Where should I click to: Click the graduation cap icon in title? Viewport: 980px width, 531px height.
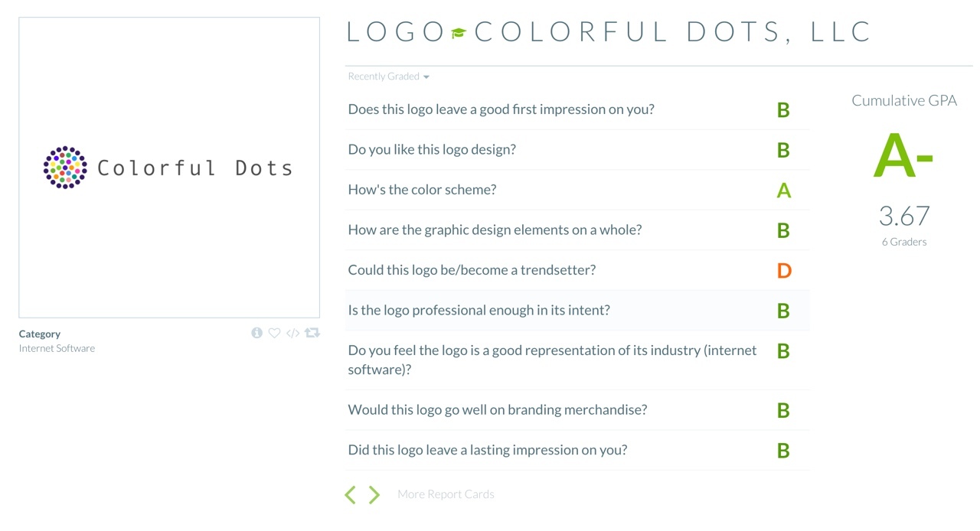[x=459, y=33]
